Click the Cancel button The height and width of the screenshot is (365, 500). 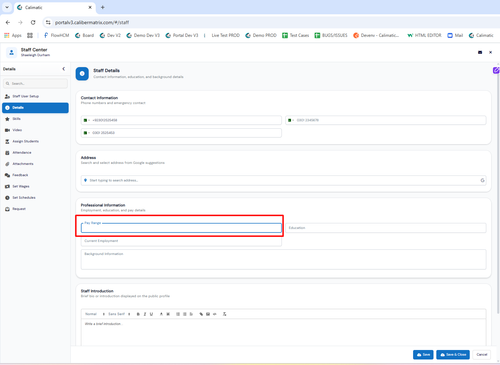[482, 355]
